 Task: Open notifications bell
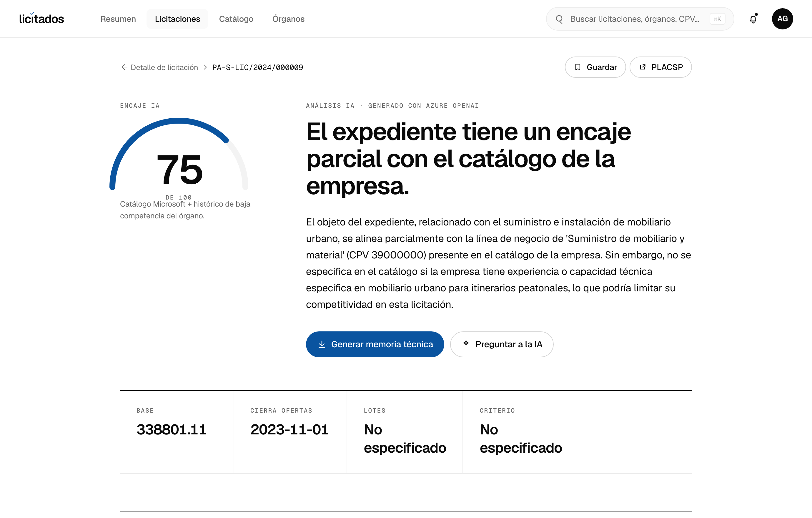[x=753, y=19]
